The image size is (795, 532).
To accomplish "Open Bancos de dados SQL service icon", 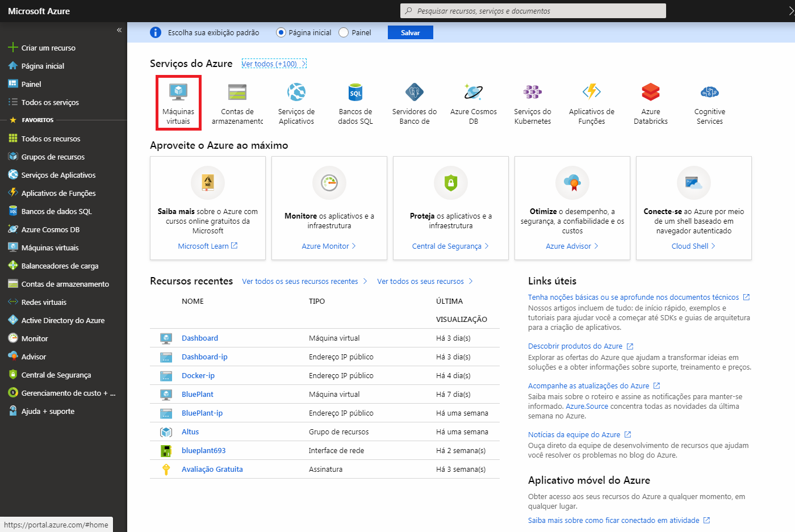I will click(355, 91).
